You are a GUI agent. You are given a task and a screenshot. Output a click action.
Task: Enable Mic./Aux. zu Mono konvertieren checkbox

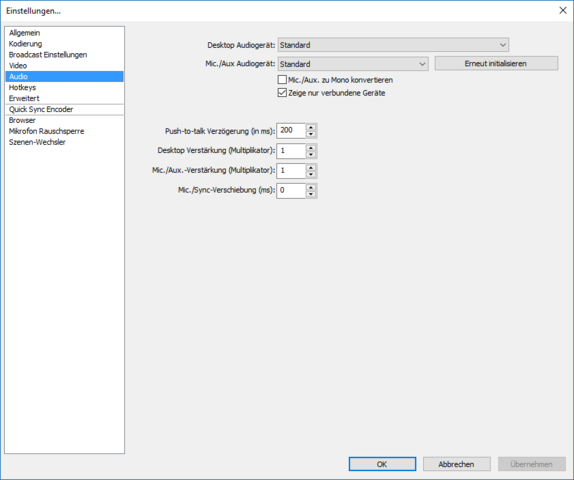pos(282,79)
